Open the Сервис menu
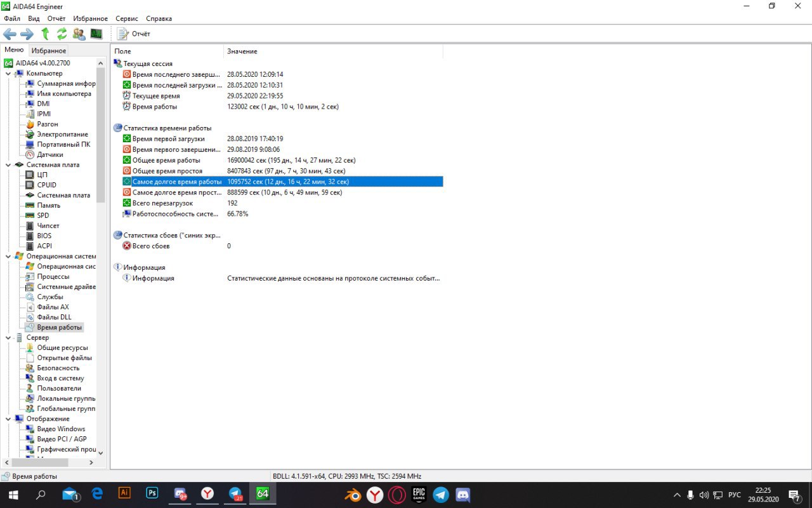Screen dimensions: 812x508 127,18
